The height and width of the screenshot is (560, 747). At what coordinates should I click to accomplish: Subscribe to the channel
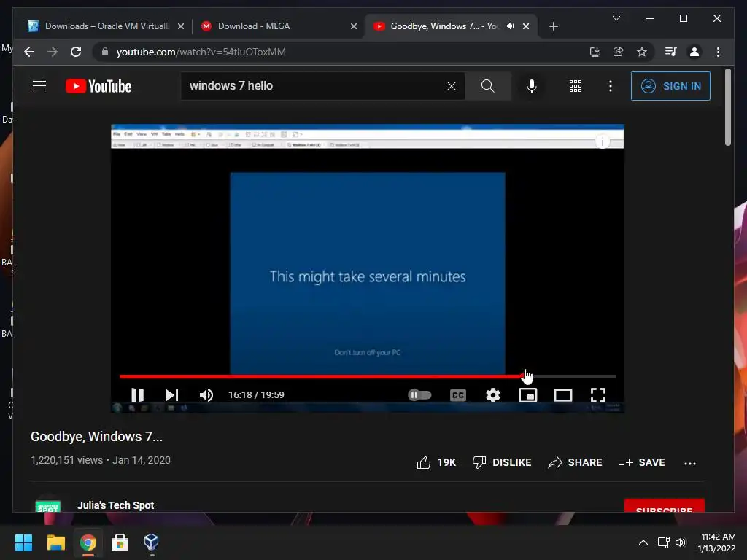coord(664,506)
